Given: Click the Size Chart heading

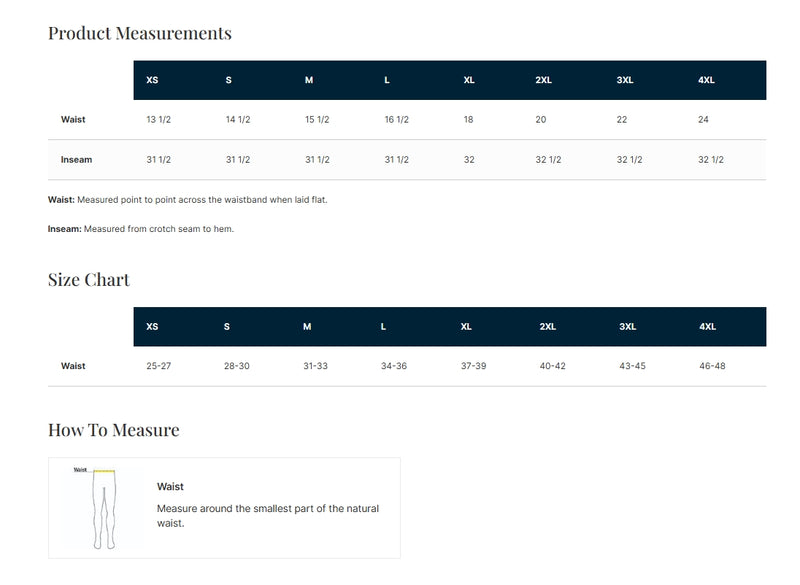Looking at the screenshot, I should 89,280.
